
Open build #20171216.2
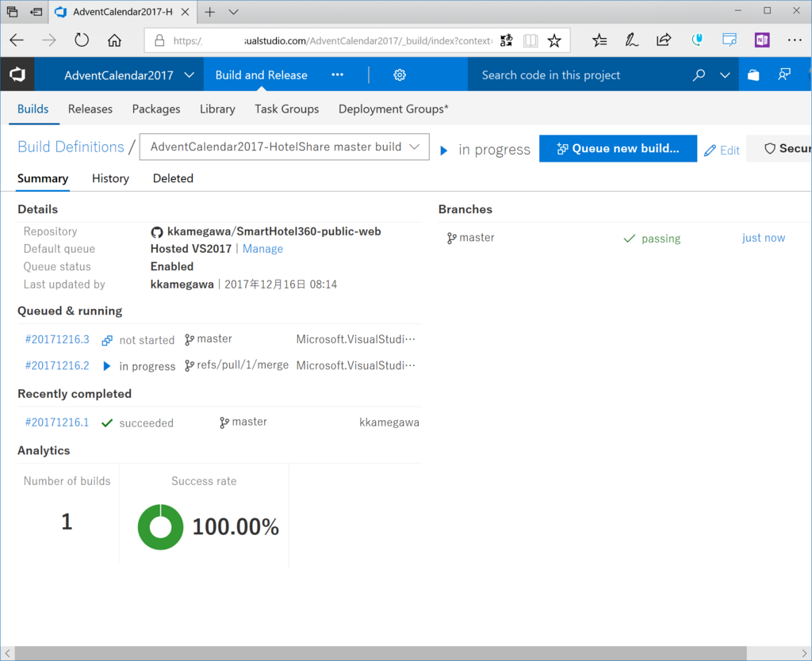pyautogui.click(x=57, y=365)
